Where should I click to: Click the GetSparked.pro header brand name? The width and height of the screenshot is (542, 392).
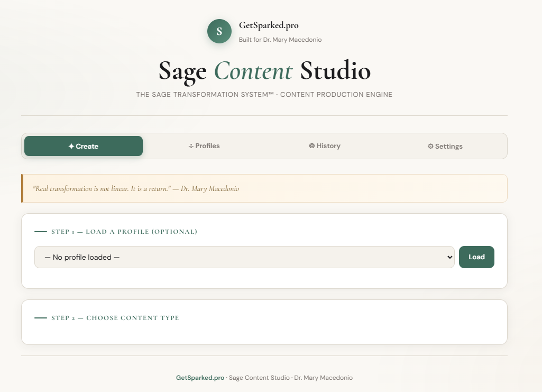click(269, 25)
